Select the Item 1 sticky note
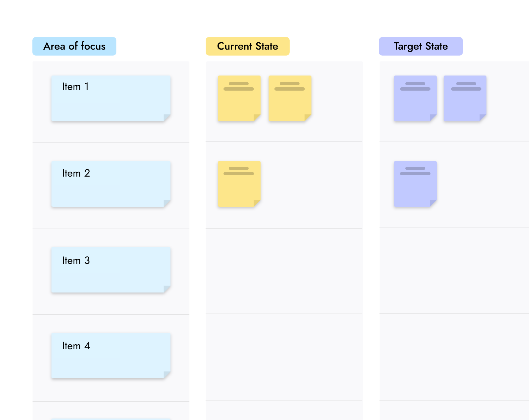Image resolution: width=529 pixels, height=420 pixels. (111, 99)
